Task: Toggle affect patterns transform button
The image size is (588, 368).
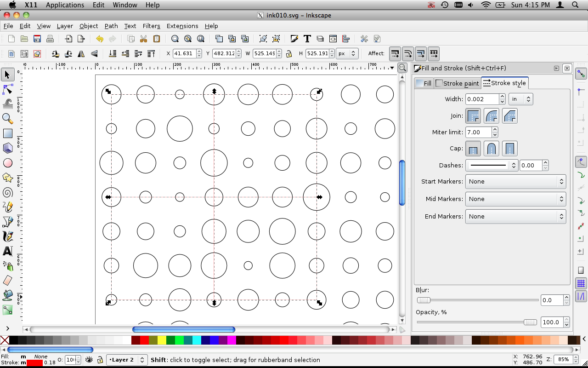Action: [434, 54]
